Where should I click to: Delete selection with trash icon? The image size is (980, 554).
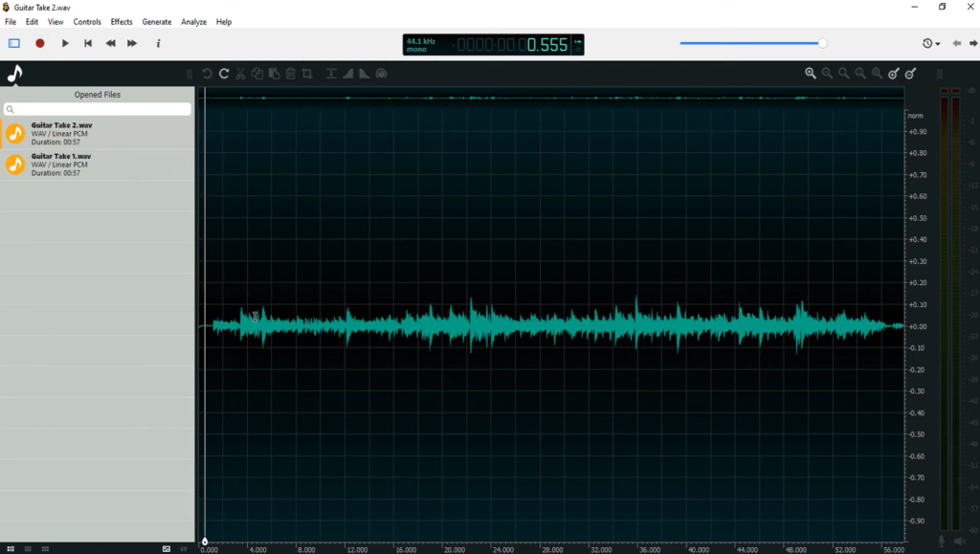point(291,74)
